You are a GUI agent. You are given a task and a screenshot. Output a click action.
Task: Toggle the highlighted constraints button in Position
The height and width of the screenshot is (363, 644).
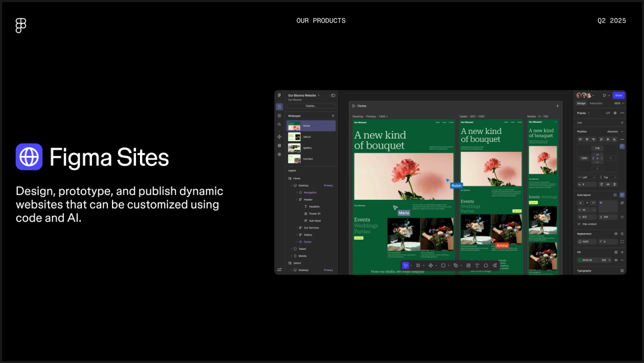622,147
